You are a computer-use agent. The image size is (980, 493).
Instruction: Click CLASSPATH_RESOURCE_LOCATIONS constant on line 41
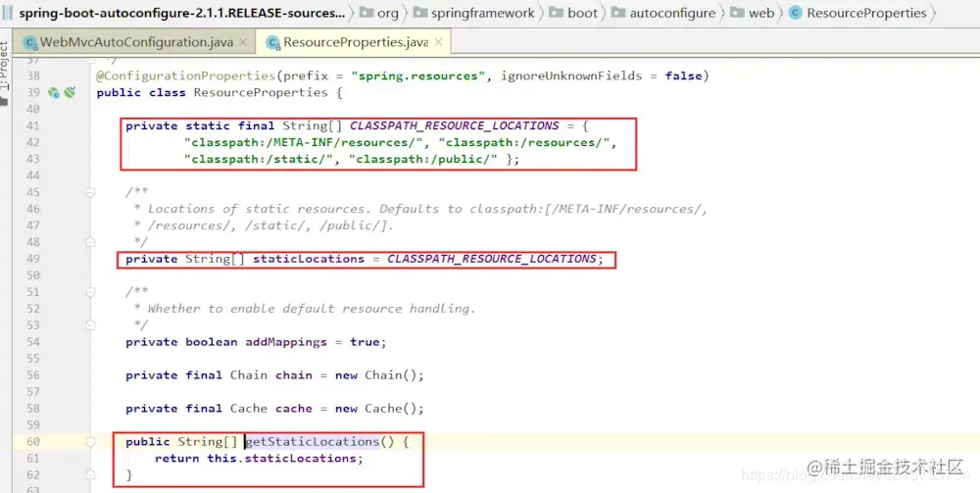[x=455, y=125]
